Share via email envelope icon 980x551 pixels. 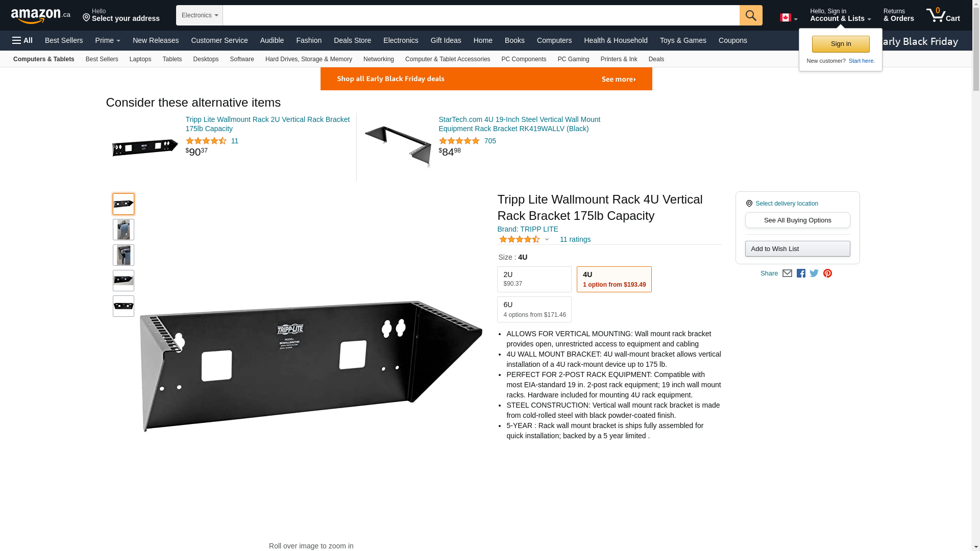(x=787, y=273)
